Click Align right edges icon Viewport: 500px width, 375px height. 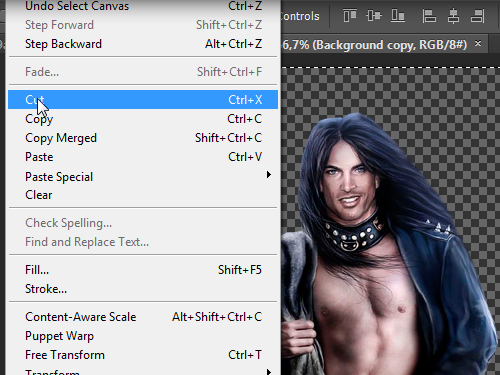(477, 16)
